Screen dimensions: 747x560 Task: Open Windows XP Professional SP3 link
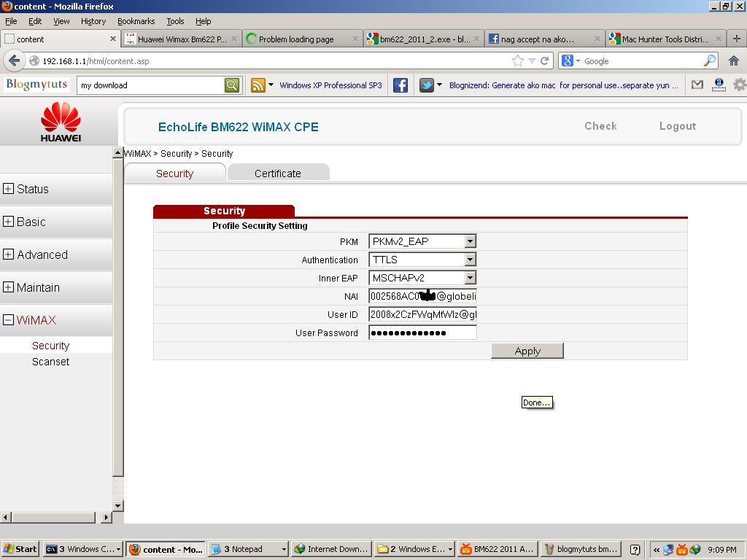(x=330, y=85)
